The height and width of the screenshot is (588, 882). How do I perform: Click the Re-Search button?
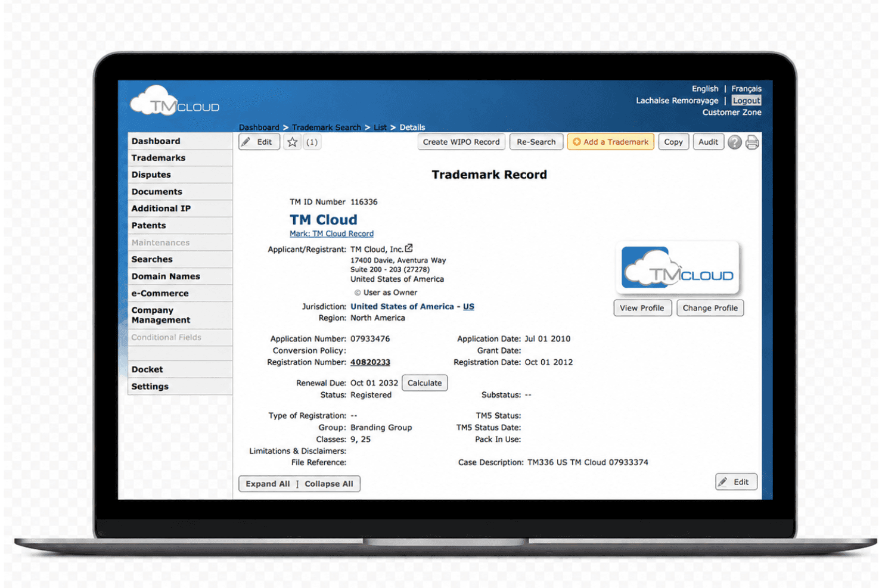point(536,142)
